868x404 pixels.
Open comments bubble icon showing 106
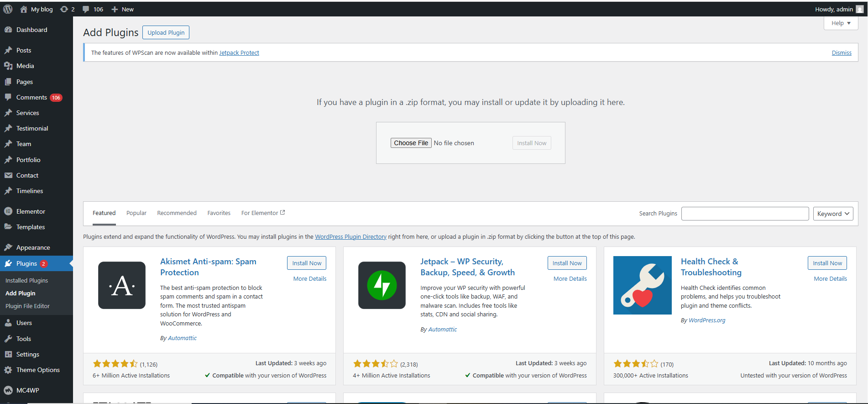point(86,9)
